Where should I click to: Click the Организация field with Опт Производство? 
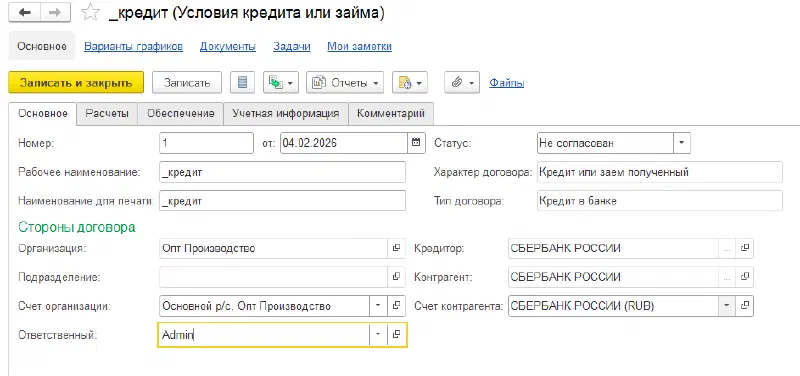click(273, 248)
